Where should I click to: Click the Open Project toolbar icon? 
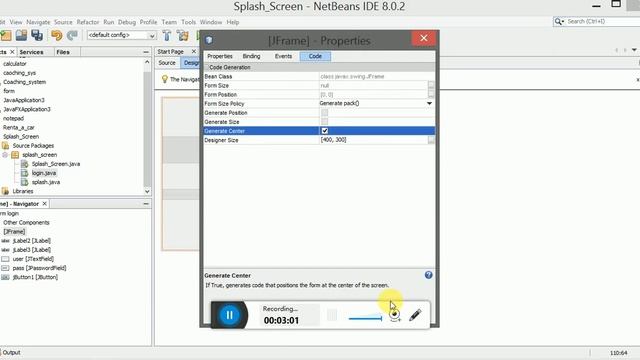coord(21,36)
